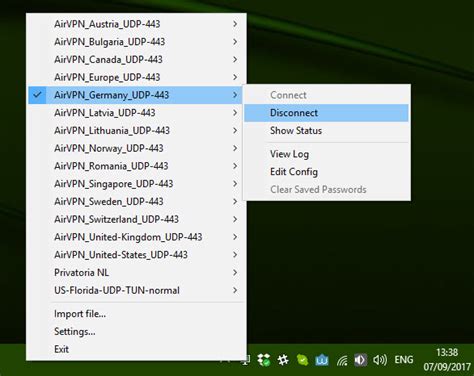The image size is (474, 376).
Task: Click the checkmark beside AirVPN_Germany_UDP-443
Action: click(x=37, y=95)
